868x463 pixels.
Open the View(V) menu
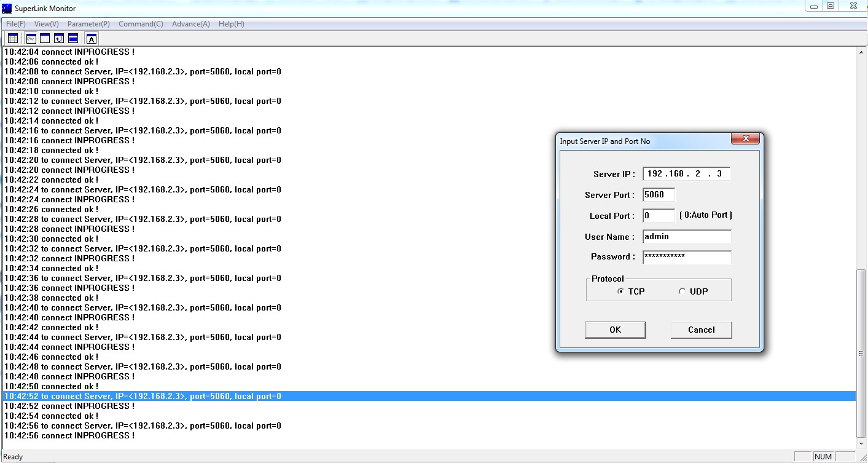click(47, 24)
